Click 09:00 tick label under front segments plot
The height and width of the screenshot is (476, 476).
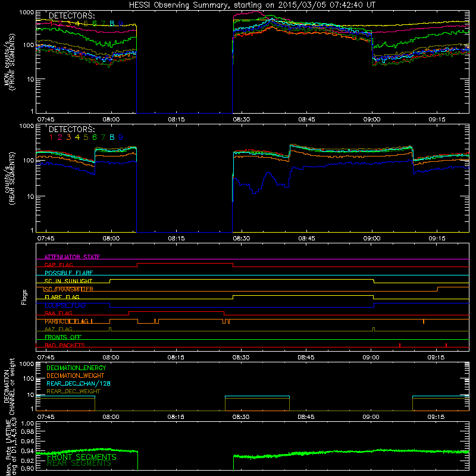coord(372,120)
